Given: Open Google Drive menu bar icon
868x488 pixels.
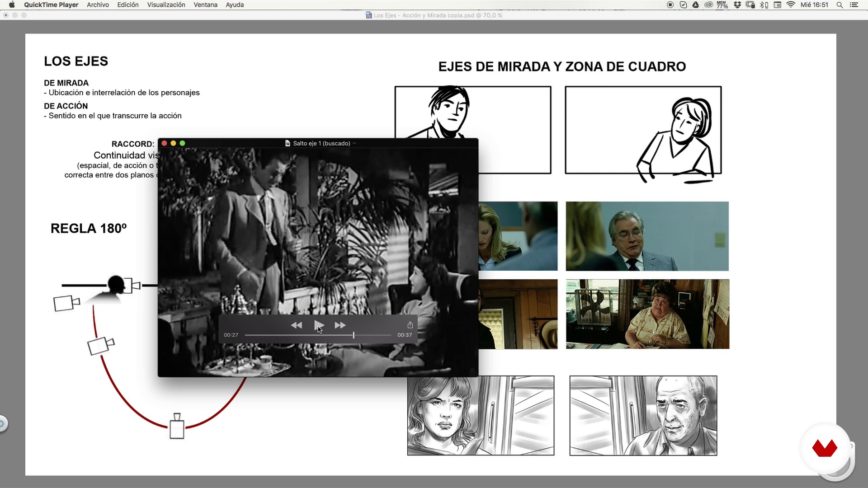Looking at the screenshot, I should click(x=696, y=5).
